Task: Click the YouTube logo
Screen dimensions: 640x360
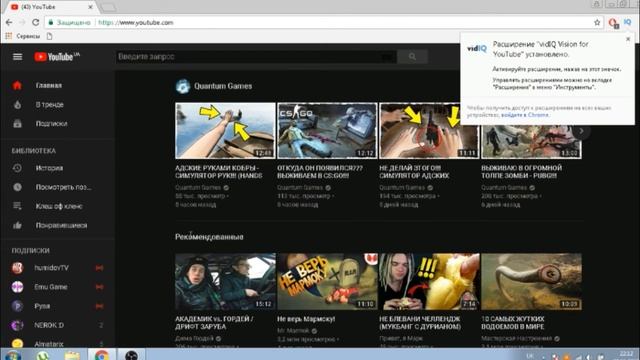Action: [57, 57]
